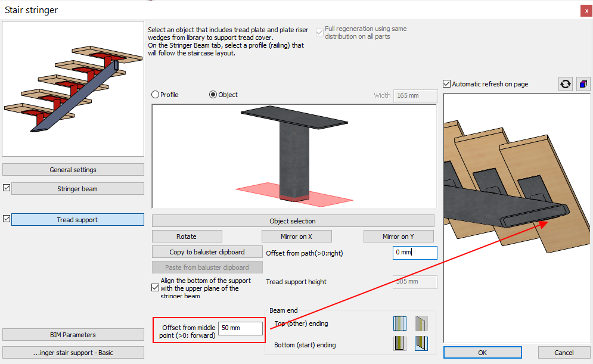
Task: Select straight cut for Top (other) ending
Action: pyautogui.click(x=399, y=323)
